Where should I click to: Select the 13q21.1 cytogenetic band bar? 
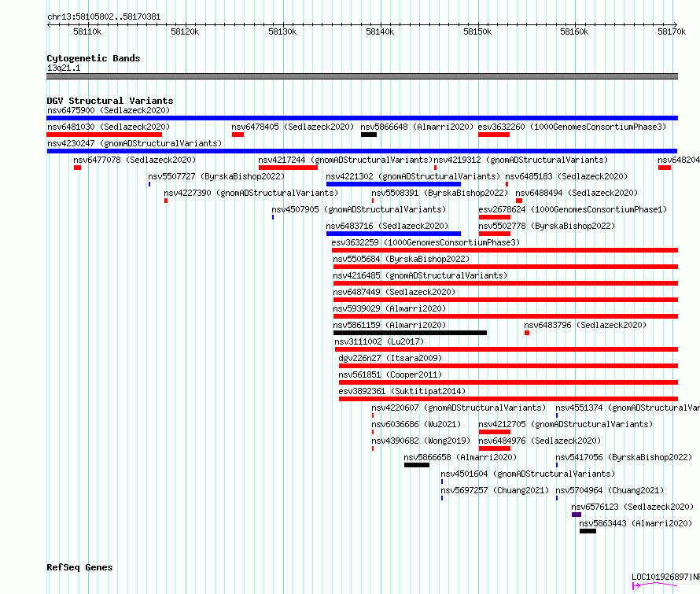pyautogui.click(x=362, y=76)
